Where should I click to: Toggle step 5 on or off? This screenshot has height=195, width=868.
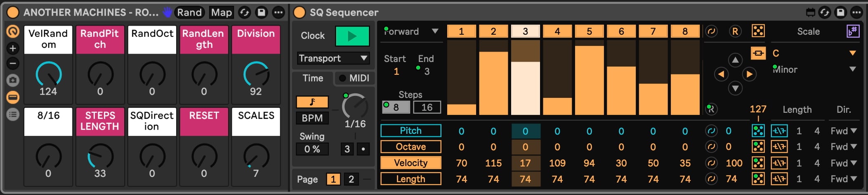(x=589, y=31)
